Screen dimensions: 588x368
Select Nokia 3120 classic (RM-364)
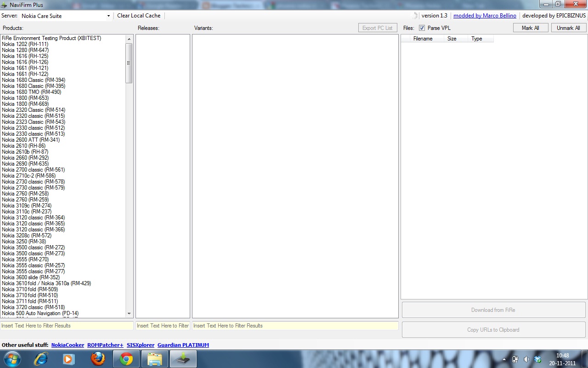[33, 218]
